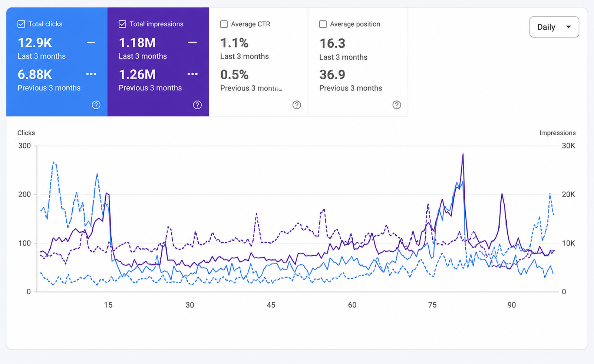This screenshot has width=594, height=364.
Task: Click the Daily dropdown arrow
Action: point(568,27)
